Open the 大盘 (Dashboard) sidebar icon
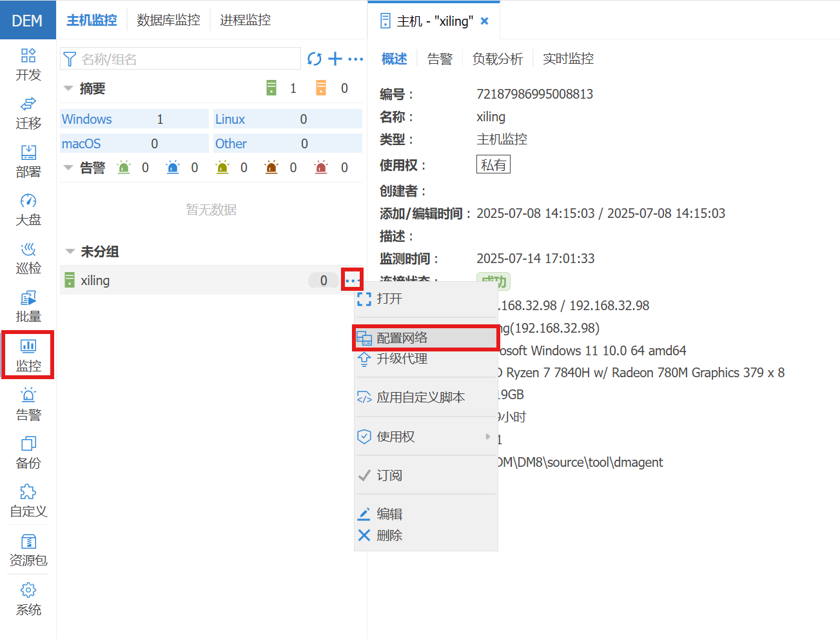Screen dimensions: 840x639 [28, 210]
